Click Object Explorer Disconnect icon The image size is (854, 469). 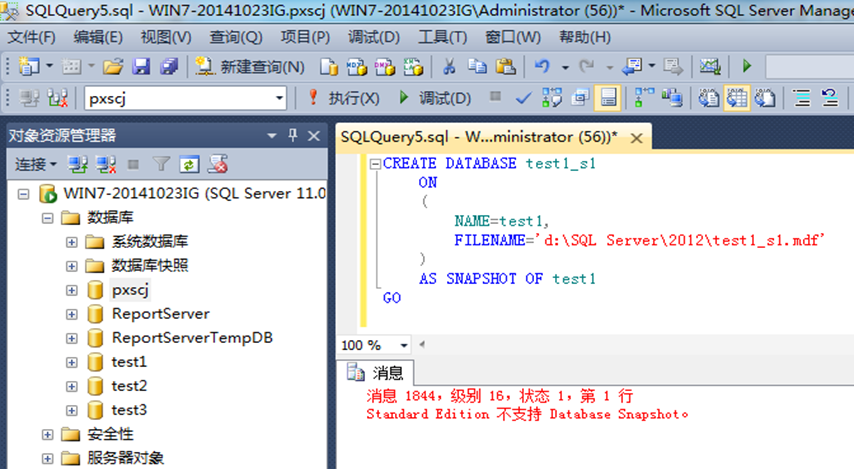click(x=106, y=165)
